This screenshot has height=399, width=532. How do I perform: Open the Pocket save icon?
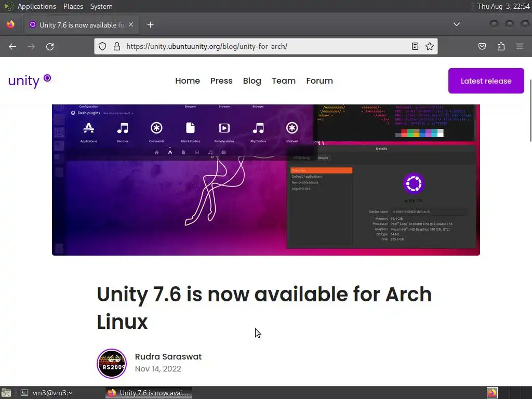[482, 46]
